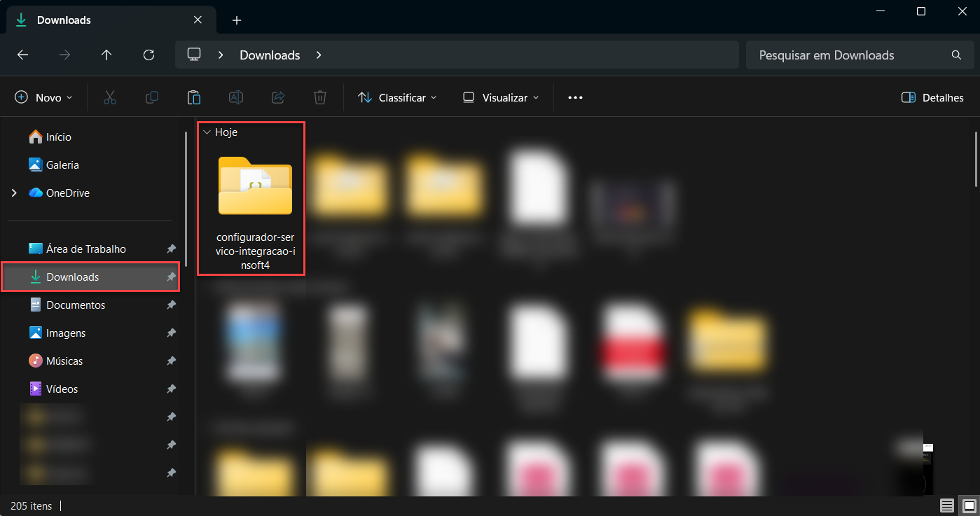Click the Pesquisar em Downloads search box
Viewport: 980px width, 516px height.
tap(848, 55)
